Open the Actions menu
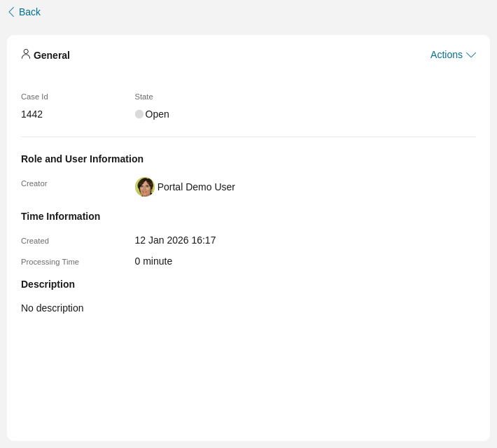This screenshot has width=497, height=448. tap(446, 55)
